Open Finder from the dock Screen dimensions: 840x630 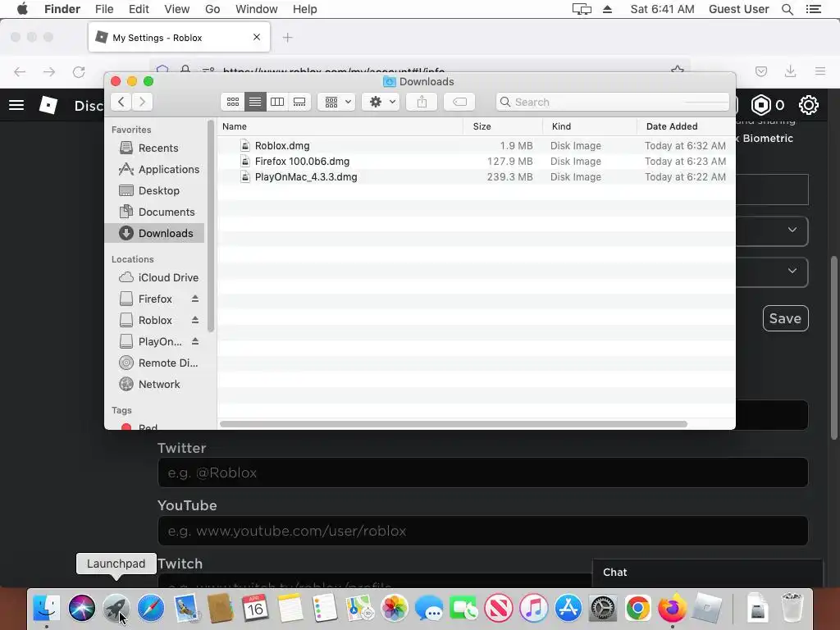[x=47, y=609]
